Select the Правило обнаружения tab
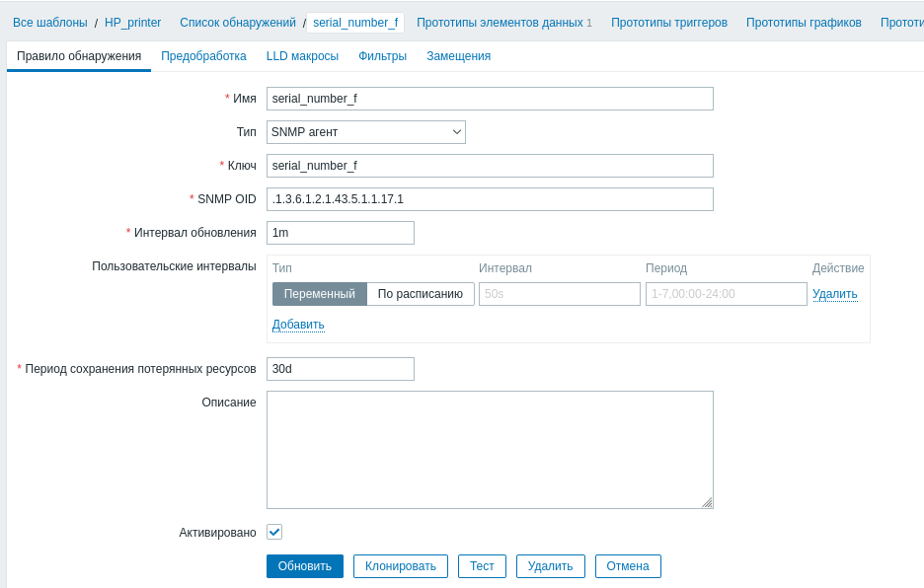924x588 pixels. (x=79, y=56)
